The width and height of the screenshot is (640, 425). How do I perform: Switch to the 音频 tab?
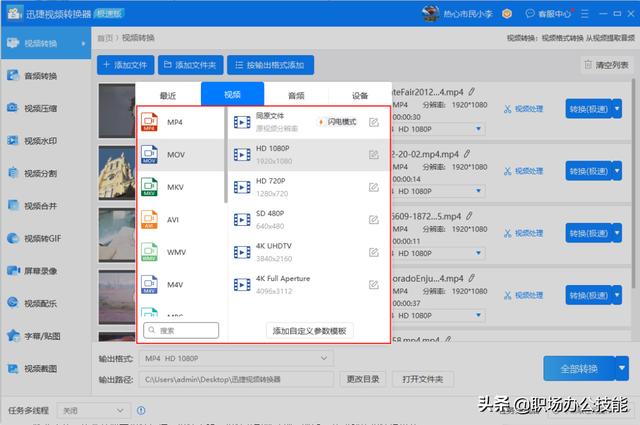(x=296, y=96)
